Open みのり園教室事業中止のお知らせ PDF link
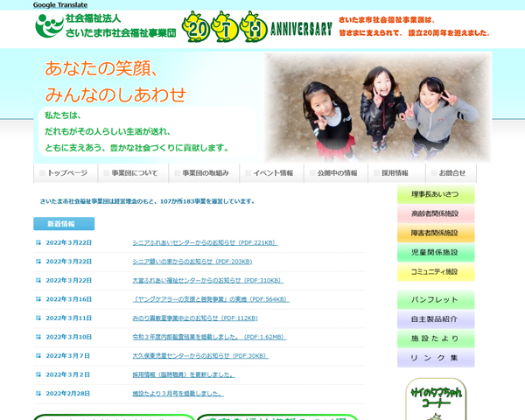 (195, 318)
